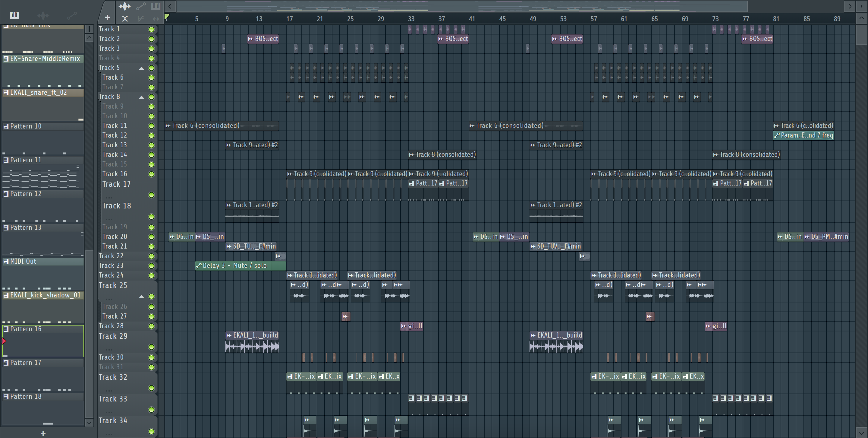Select Pattern 12 in the picker list
The image size is (868, 438).
pyautogui.click(x=43, y=206)
